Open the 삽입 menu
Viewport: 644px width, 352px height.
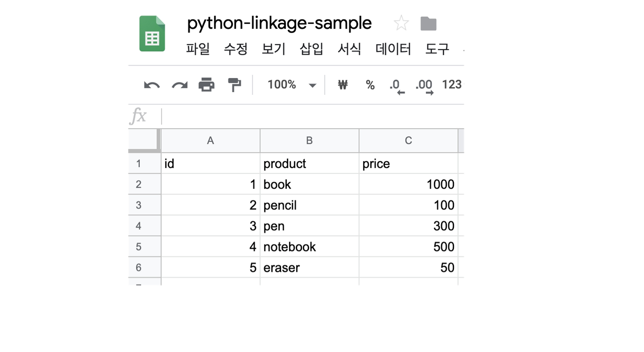tap(311, 49)
